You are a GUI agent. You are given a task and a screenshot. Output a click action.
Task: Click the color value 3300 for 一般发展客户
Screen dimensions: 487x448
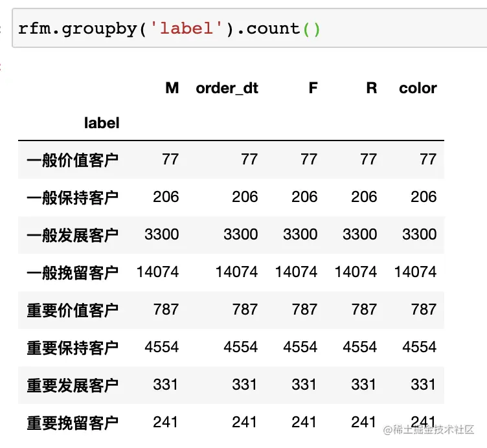pos(419,234)
